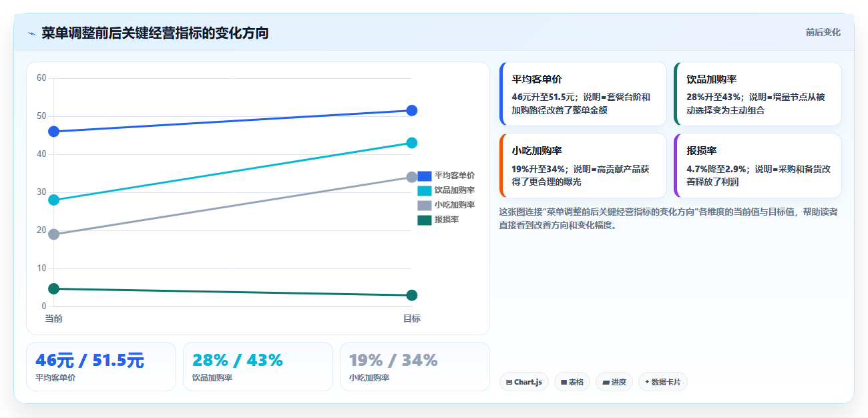868x418 pixels.
Task: Select the cyan 饮品加购率 current point
Action: (x=54, y=200)
